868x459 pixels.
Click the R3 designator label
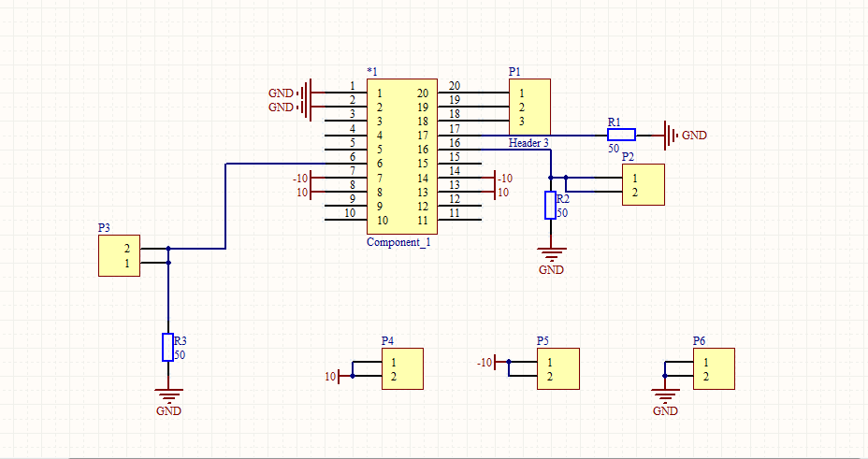(180, 341)
